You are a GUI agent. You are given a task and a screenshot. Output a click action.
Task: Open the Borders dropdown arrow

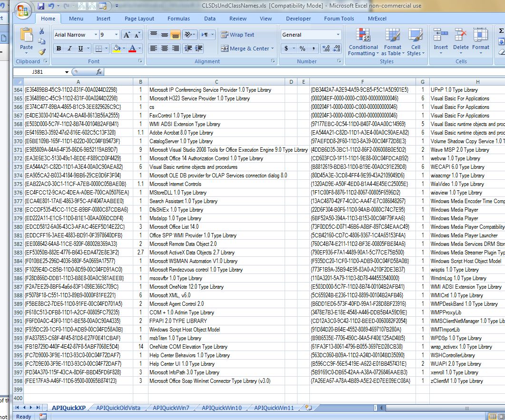[106, 49]
